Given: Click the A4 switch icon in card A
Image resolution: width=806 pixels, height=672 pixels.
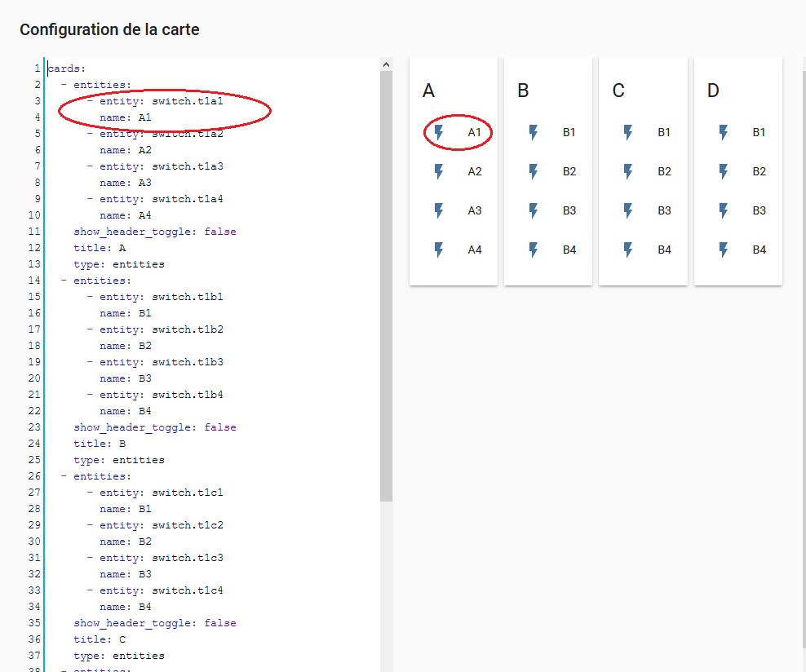Looking at the screenshot, I should pos(438,250).
